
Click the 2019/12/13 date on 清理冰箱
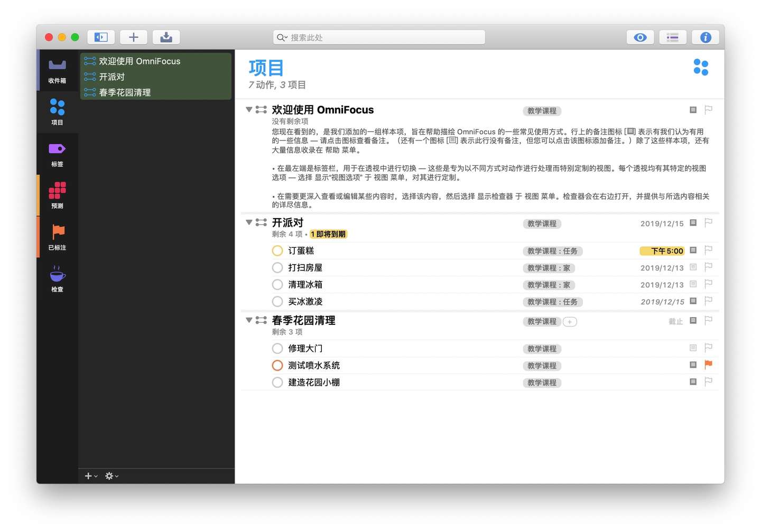pos(662,285)
